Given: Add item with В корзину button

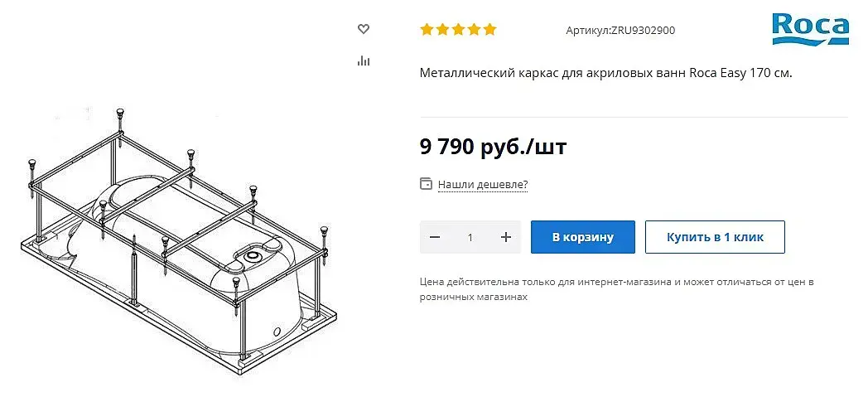Looking at the screenshot, I should pyautogui.click(x=583, y=237).
